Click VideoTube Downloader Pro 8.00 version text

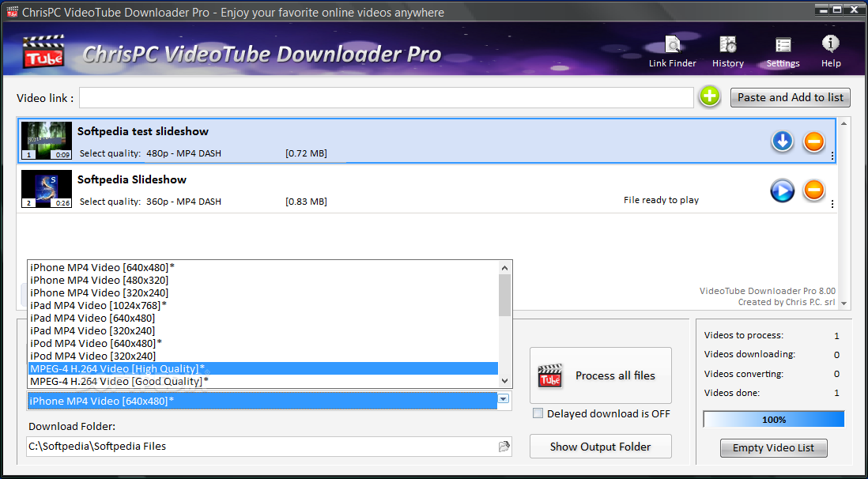768,291
